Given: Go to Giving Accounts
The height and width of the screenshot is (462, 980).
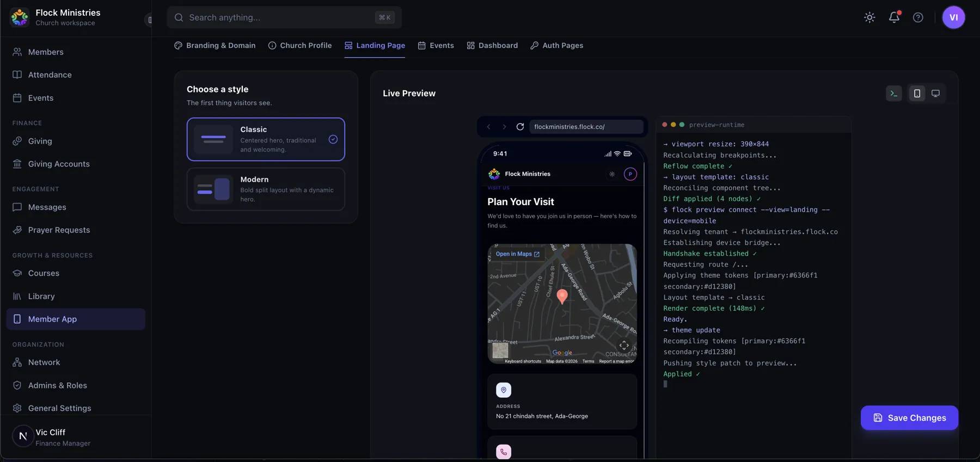Looking at the screenshot, I should (76, 164).
